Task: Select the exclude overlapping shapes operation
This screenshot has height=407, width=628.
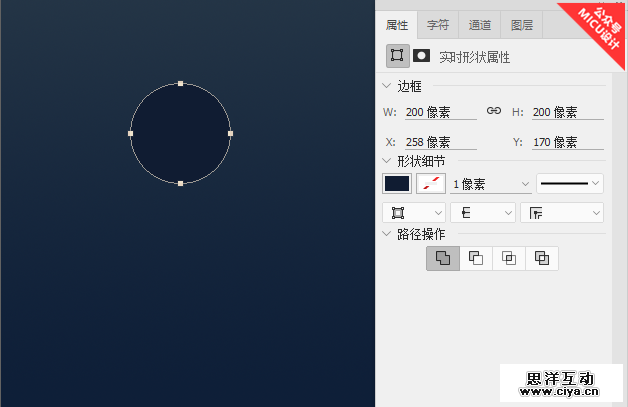Action: (542, 258)
